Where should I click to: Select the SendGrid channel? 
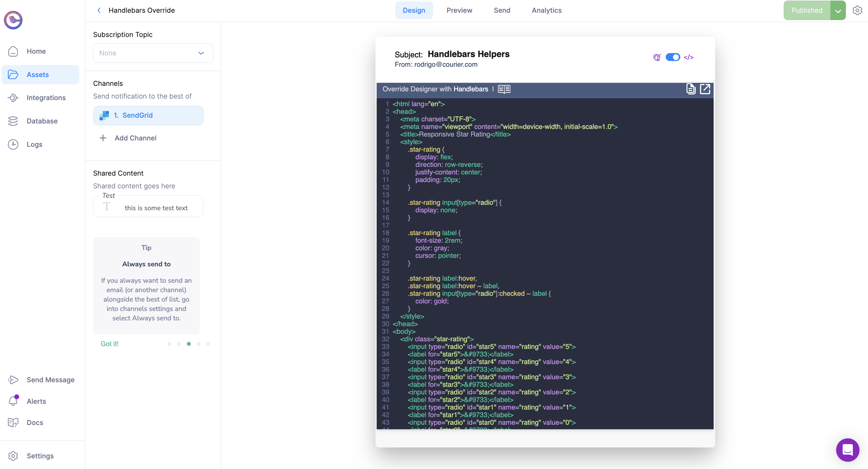(148, 115)
